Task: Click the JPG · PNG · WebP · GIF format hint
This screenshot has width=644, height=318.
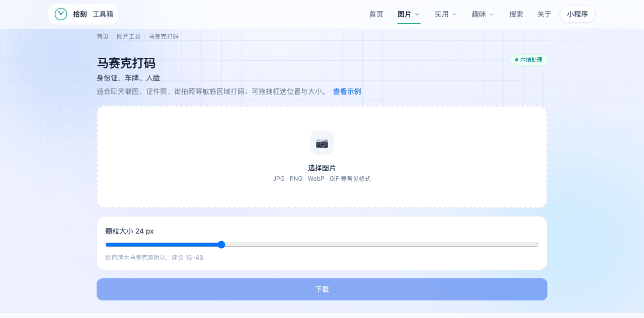Action: point(322,179)
